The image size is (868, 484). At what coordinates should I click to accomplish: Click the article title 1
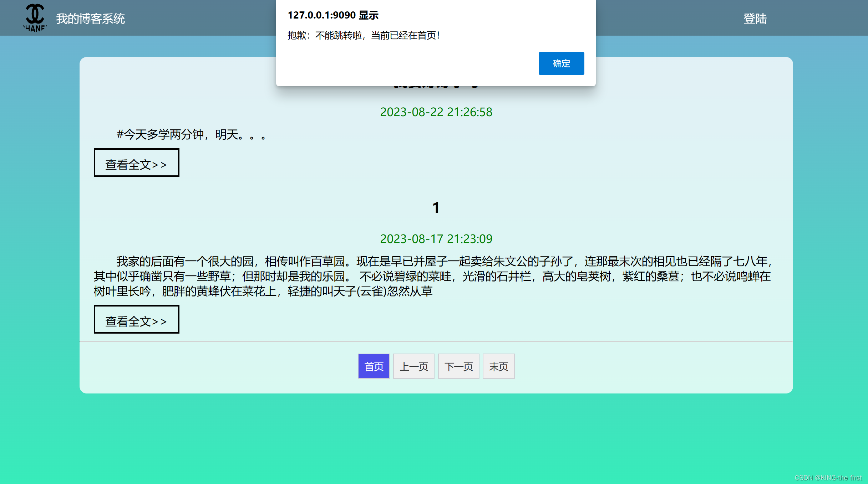436,208
